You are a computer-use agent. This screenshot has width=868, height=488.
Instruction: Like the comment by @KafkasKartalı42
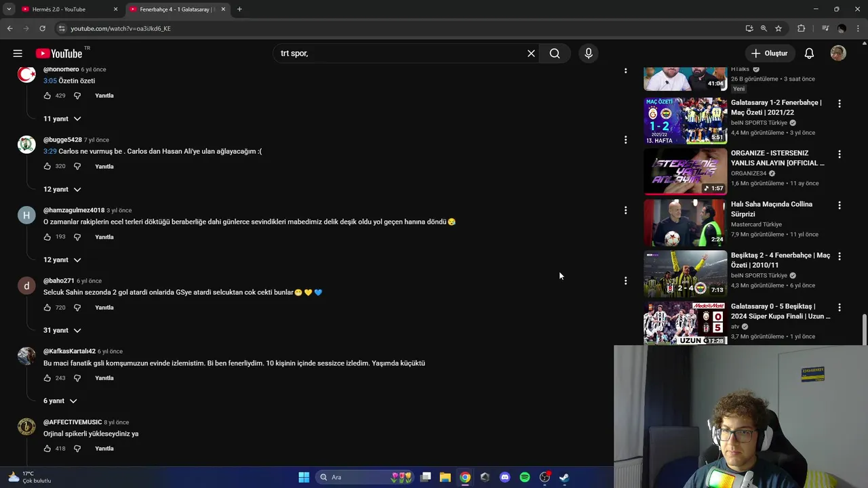47,378
